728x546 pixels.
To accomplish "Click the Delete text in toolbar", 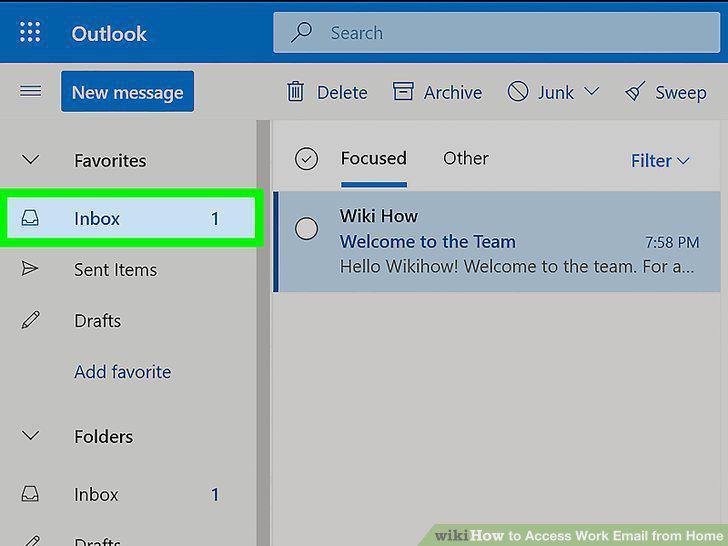I will (342, 93).
